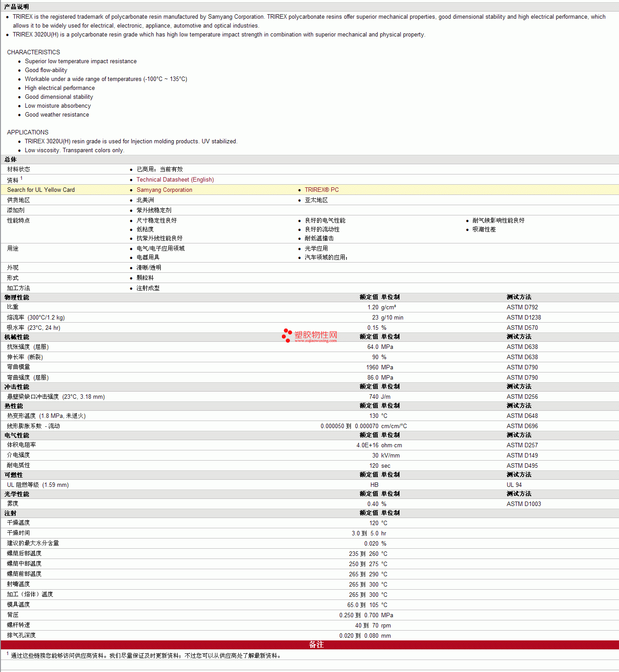Select 'Search for UL Yellow Card' label
The height and width of the screenshot is (672, 619).
[x=41, y=190]
